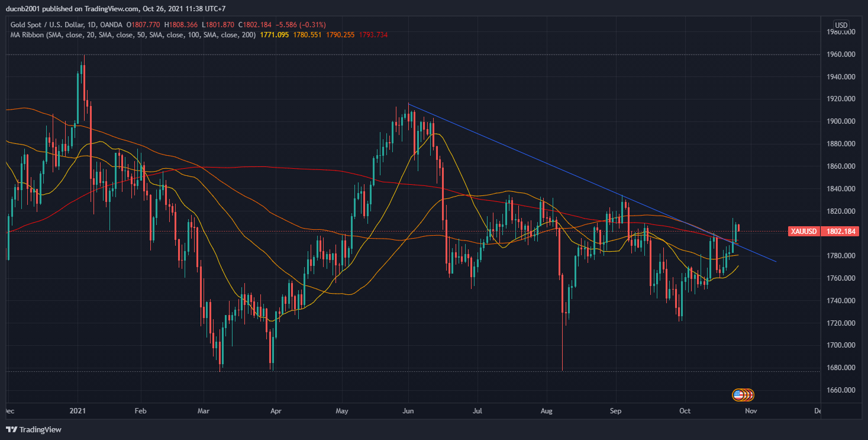Click the Feb label on time axis
Image resolution: width=868 pixels, height=440 pixels.
click(141, 410)
